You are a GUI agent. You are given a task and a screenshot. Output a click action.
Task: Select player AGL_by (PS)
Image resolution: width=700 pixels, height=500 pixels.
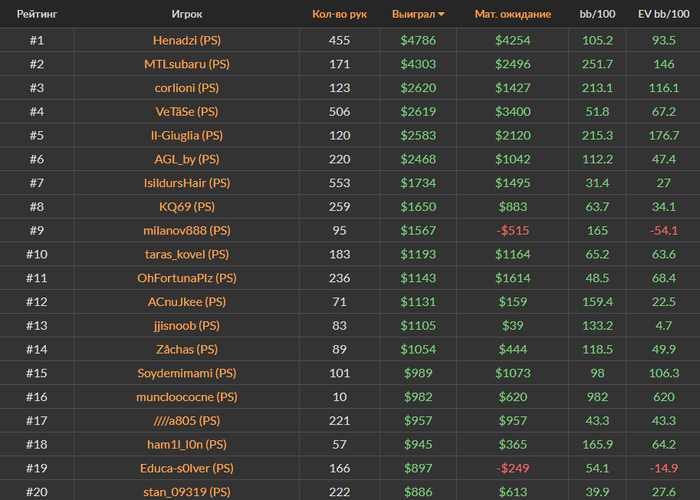click(187, 159)
